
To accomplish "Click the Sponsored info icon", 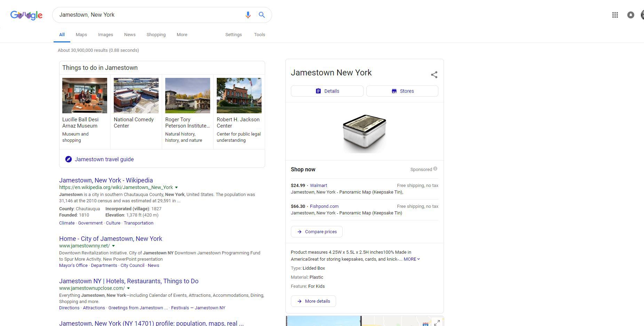I will [x=435, y=169].
